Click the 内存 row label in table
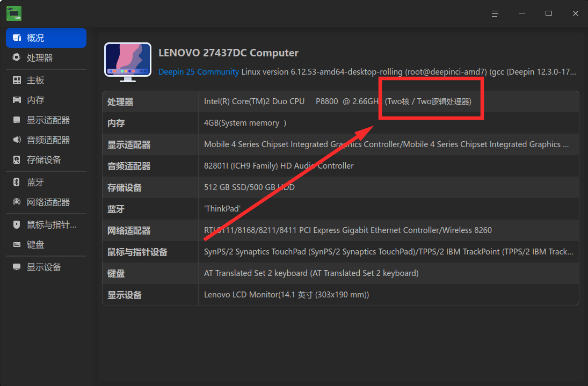 [116, 123]
